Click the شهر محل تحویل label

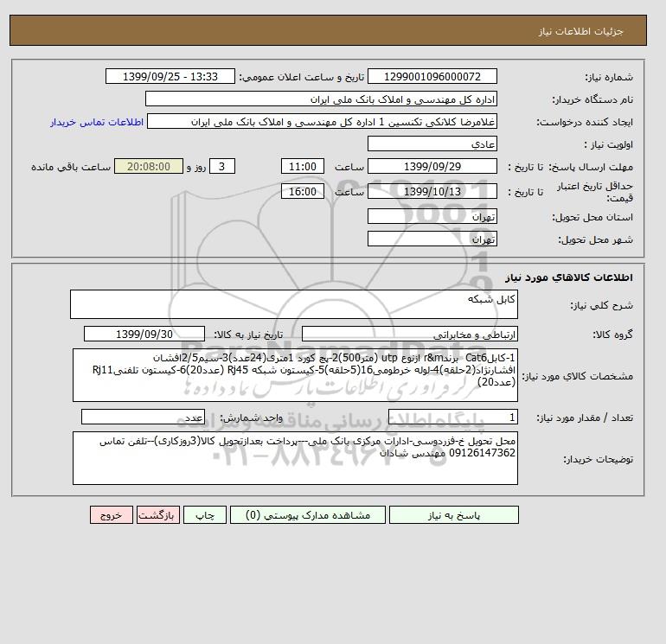pyautogui.click(x=595, y=239)
